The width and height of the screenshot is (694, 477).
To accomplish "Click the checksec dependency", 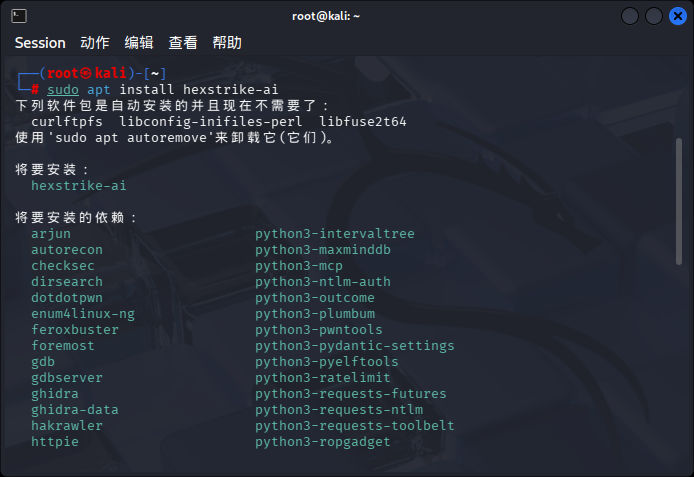I will coord(63,265).
